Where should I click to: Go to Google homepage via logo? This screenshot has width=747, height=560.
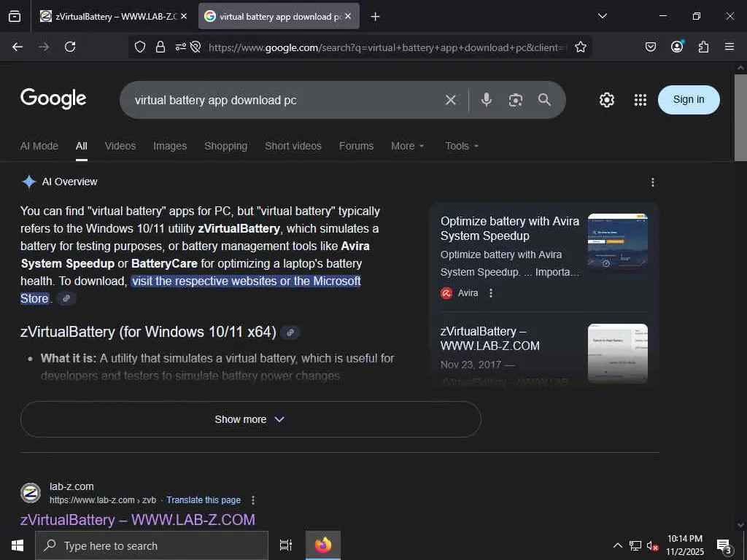[53, 98]
